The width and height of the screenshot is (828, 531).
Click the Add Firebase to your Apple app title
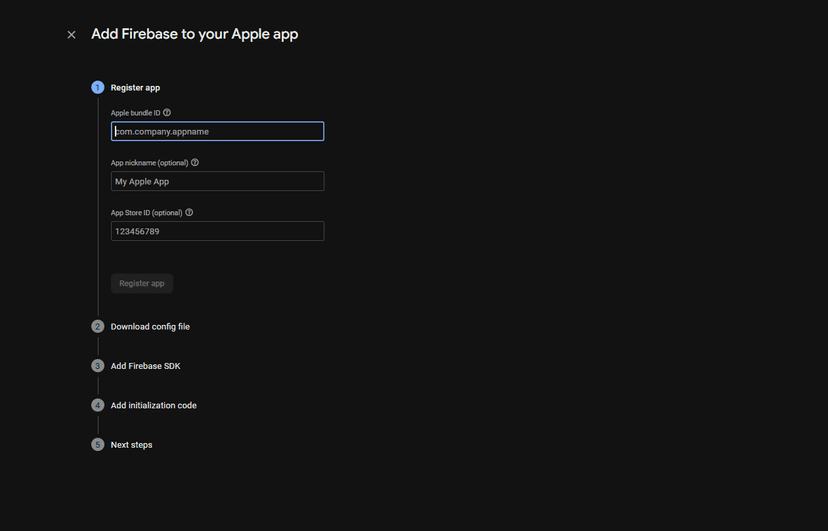point(195,34)
